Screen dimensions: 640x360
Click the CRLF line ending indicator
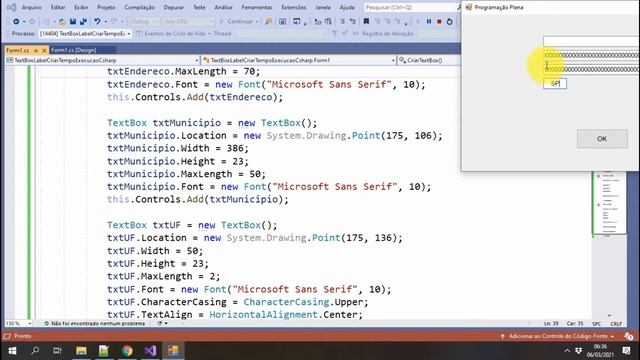[x=616, y=324]
